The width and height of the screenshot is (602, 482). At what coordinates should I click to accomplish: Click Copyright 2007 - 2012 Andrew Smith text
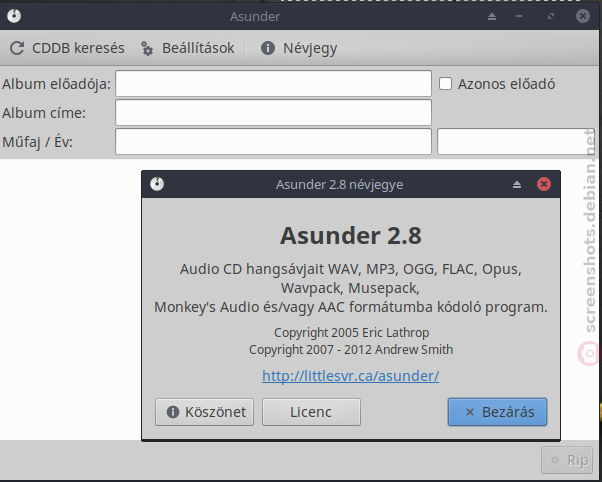[x=351, y=349]
